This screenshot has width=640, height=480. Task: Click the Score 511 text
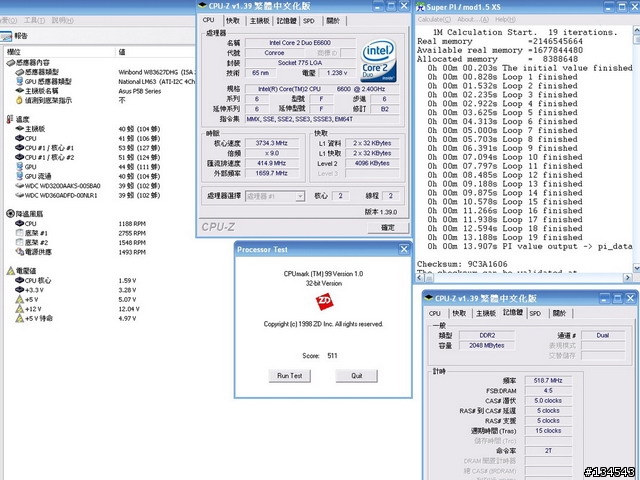[x=320, y=356]
